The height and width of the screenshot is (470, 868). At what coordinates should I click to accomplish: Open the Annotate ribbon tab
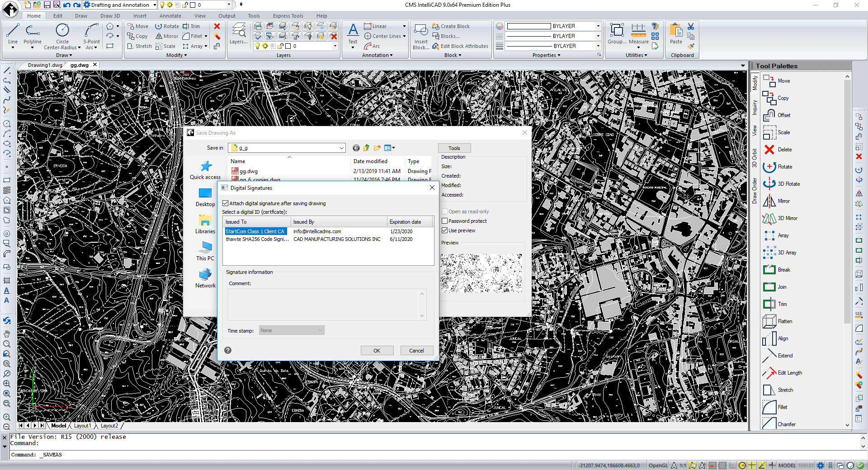coord(170,16)
